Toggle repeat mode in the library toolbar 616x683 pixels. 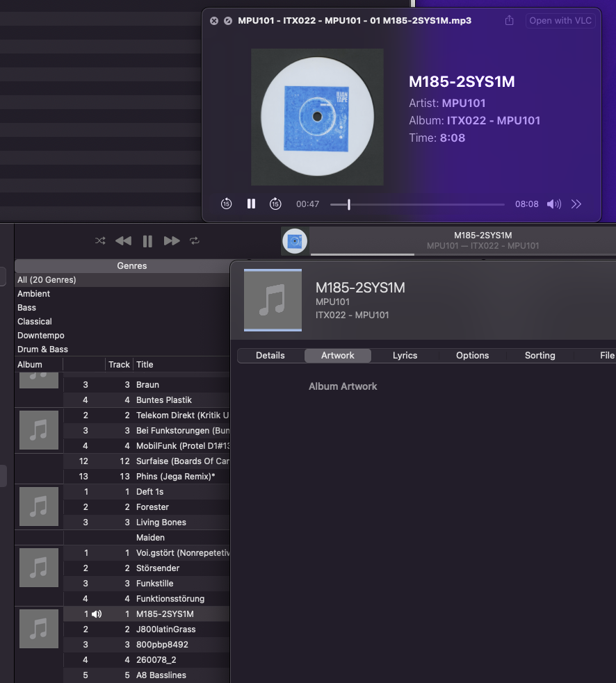194,240
